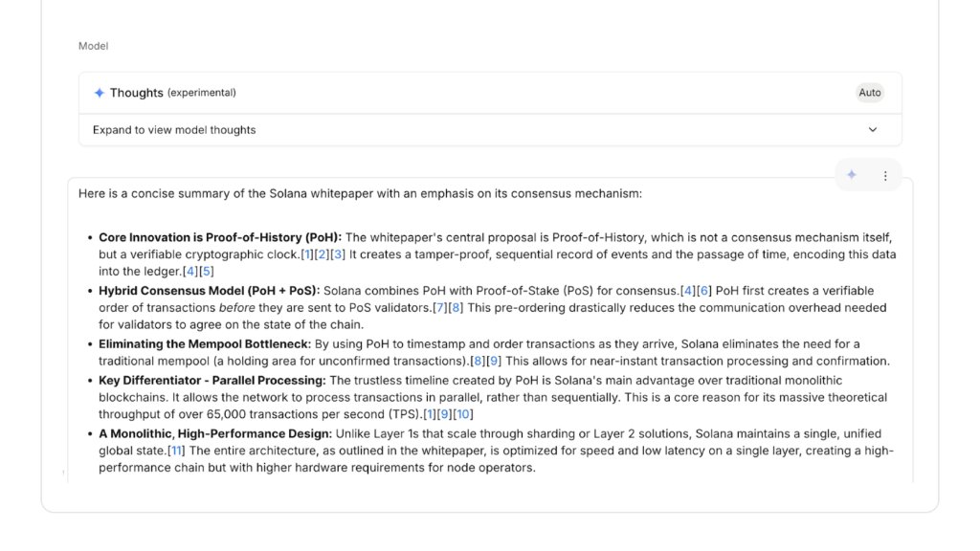The height and width of the screenshot is (551, 980).
Task: Open citation [9] in the Mempool Bottleneck bullet
Action: [x=494, y=362]
